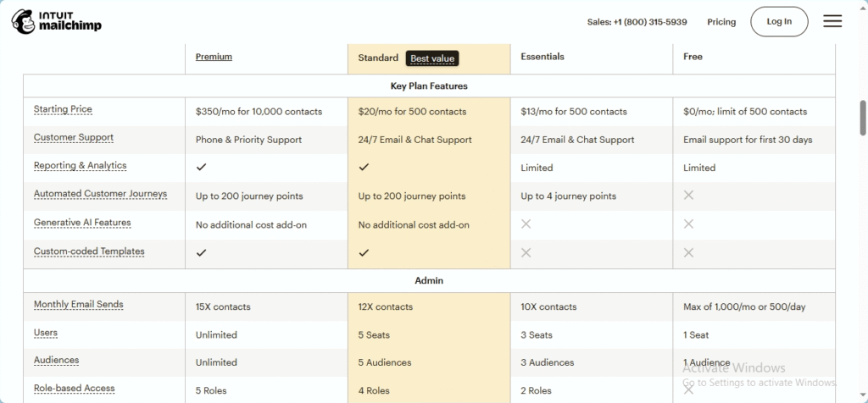868x403 pixels.
Task: Click the Role-based Access label
Action: (75, 388)
